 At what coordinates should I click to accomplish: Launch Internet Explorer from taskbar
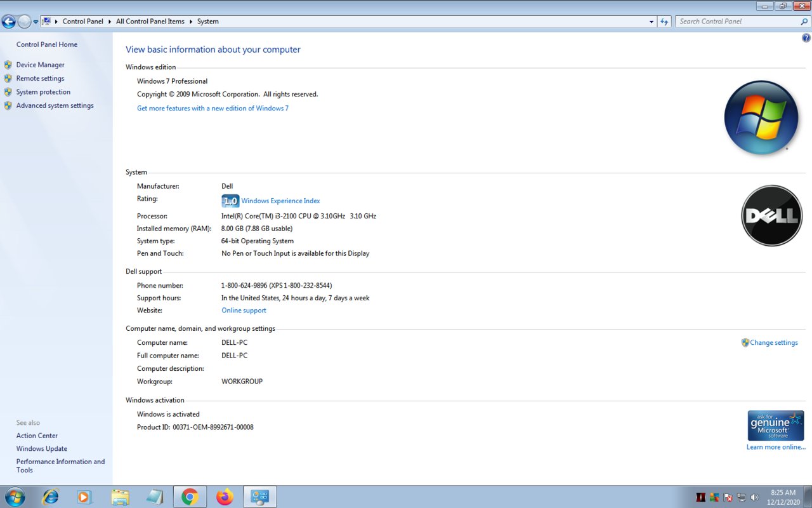coord(50,497)
